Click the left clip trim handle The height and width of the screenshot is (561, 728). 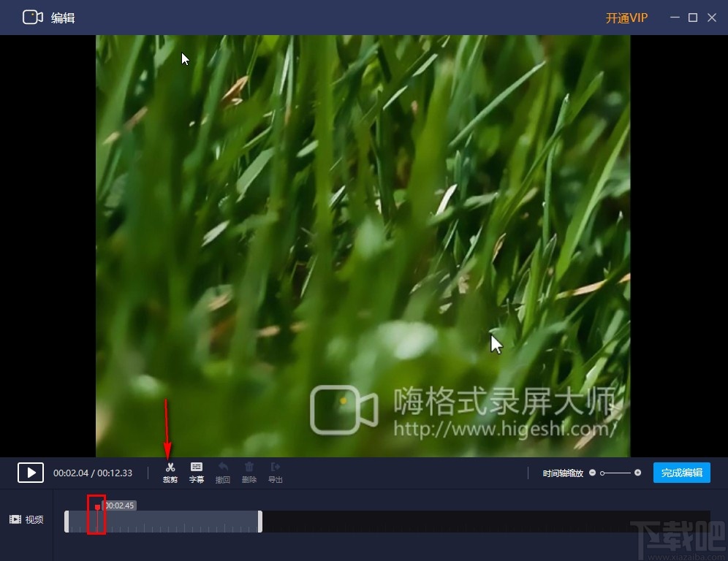tap(67, 522)
